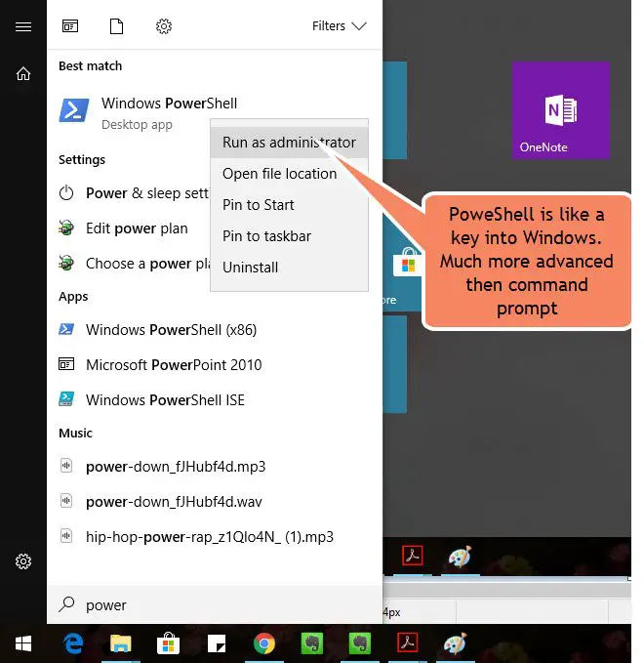Filter results by Settings gear icon

tap(164, 26)
